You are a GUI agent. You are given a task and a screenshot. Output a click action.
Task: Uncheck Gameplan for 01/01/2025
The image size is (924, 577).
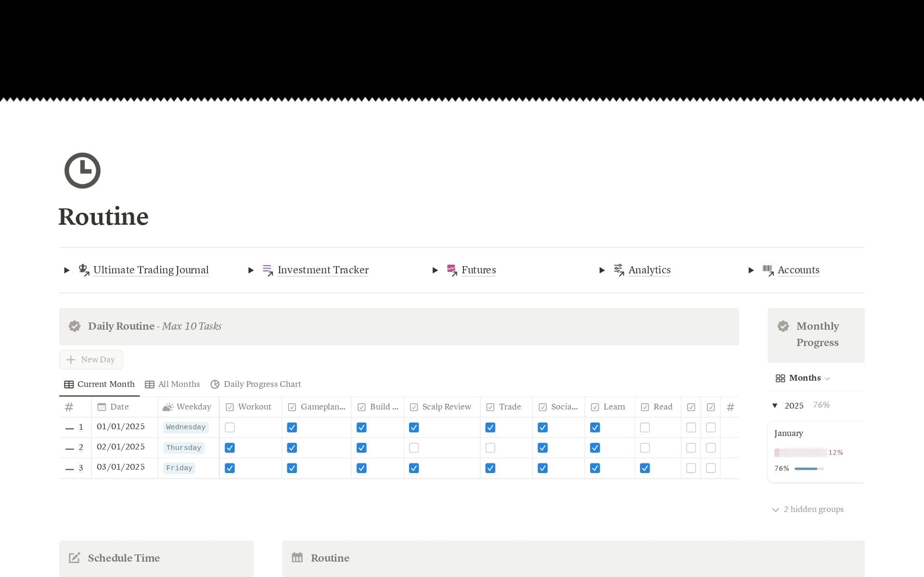click(x=292, y=427)
